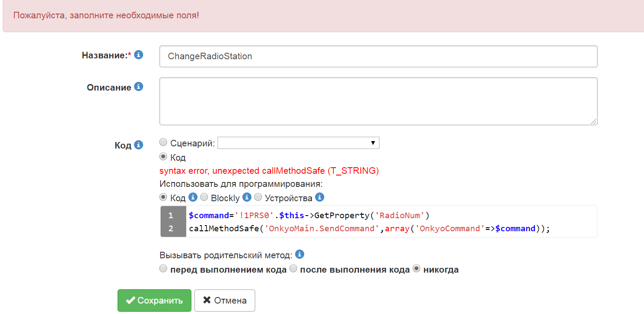Click info icon next to Вызывать родительский метод

[299, 254]
